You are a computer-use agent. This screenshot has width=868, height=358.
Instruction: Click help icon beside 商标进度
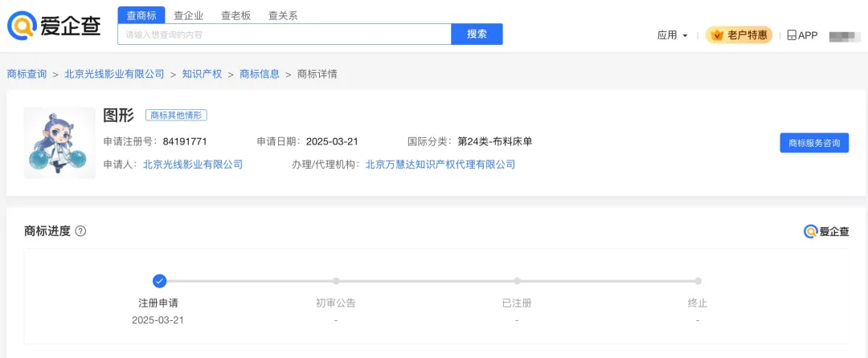80,231
